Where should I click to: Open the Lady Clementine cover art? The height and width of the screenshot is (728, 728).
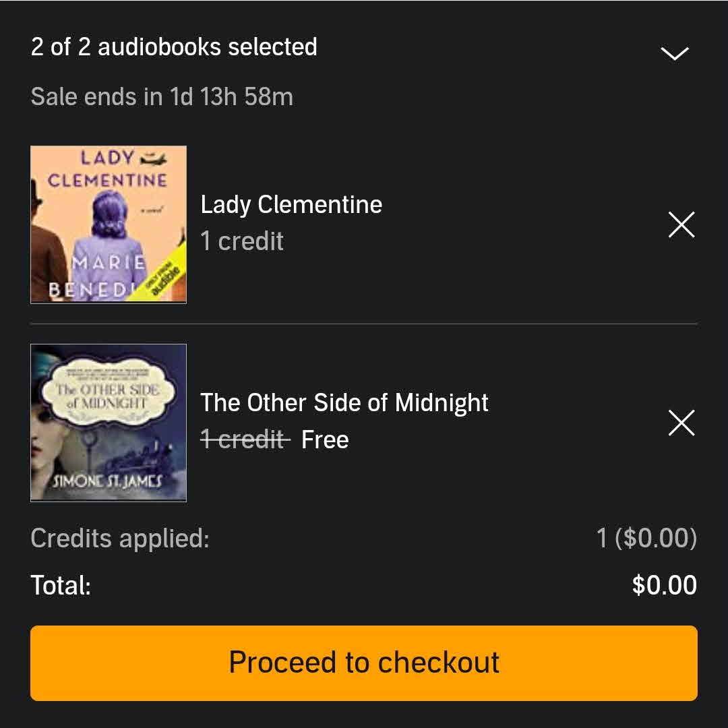109,224
